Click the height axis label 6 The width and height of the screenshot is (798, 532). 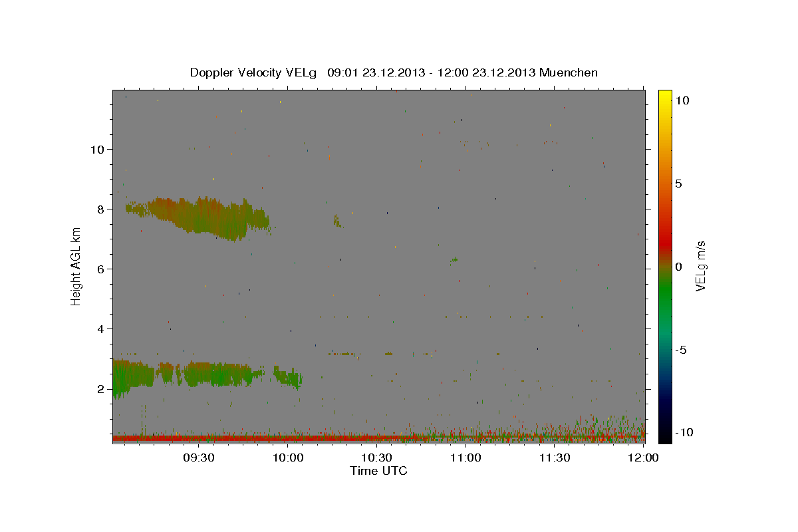click(x=101, y=269)
